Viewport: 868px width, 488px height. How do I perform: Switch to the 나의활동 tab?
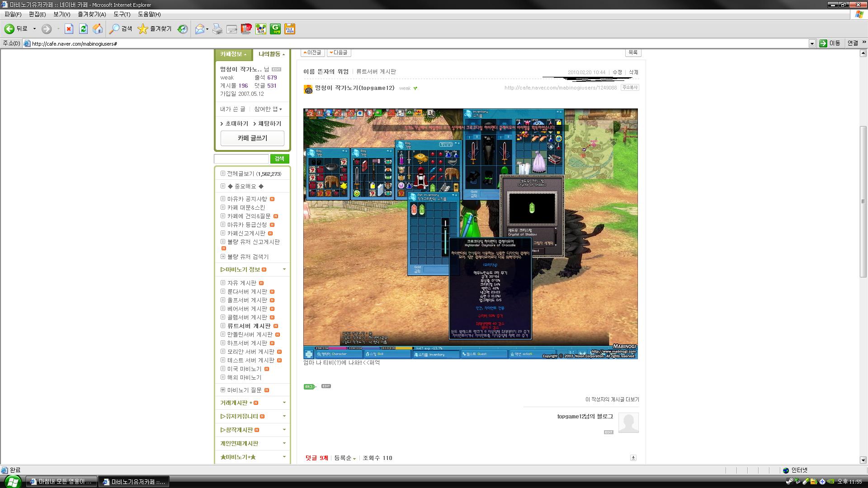click(271, 54)
